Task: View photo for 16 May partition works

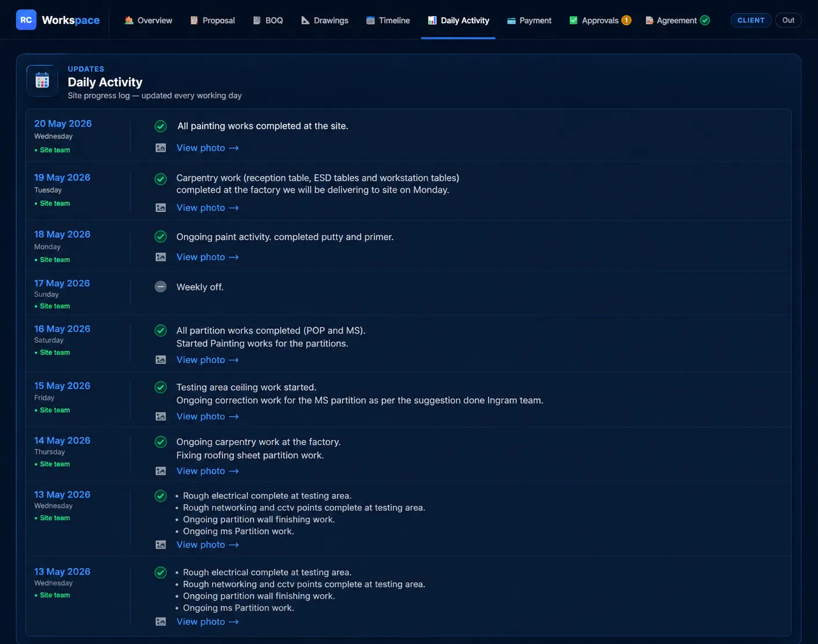Action: (207, 360)
